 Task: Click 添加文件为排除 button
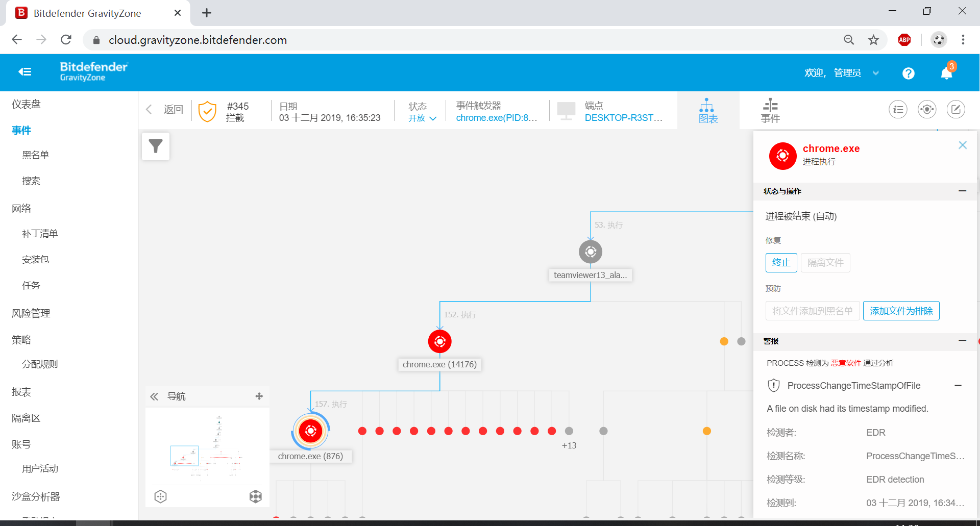[901, 311]
